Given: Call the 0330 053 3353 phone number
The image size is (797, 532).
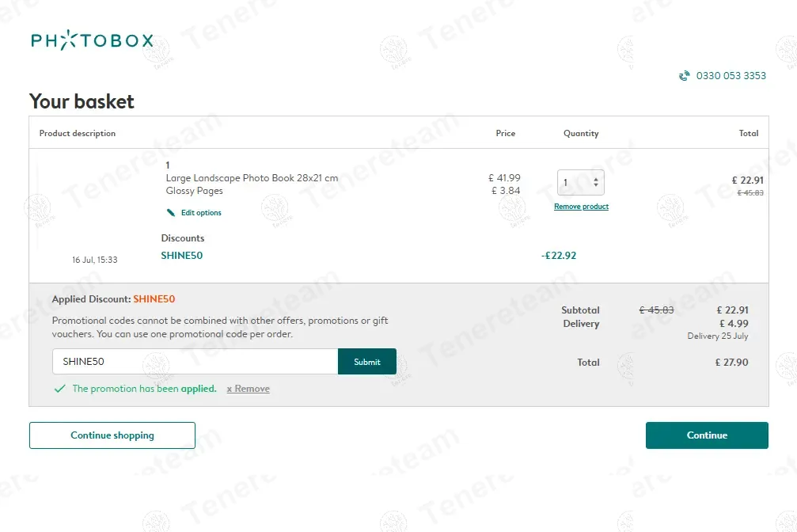Looking at the screenshot, I should [731, 76].
